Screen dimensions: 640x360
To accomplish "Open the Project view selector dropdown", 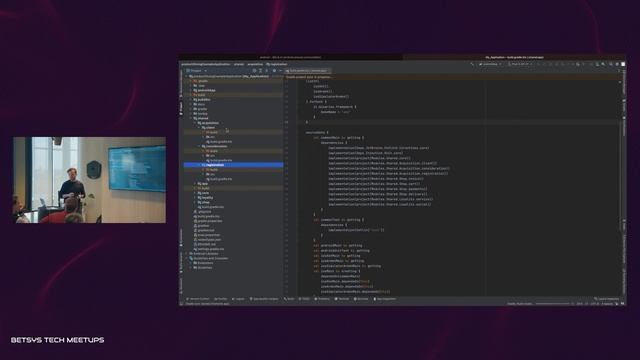I will (197, 71).
